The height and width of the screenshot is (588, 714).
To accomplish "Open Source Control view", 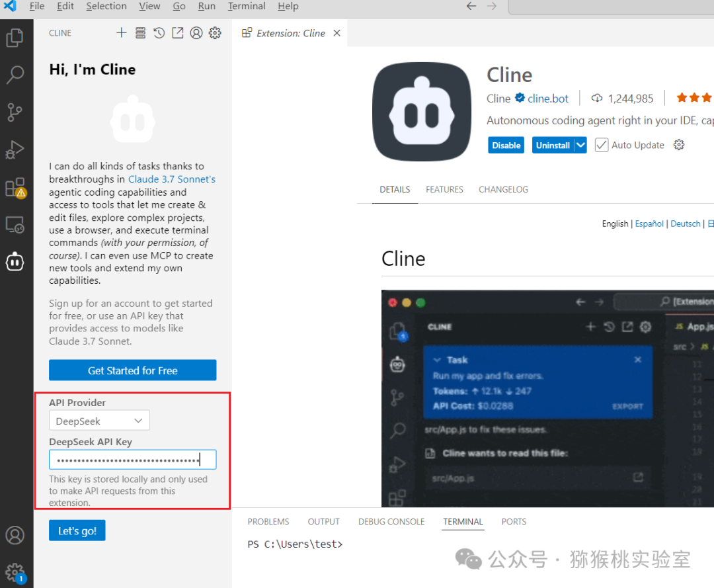I will click(x=15, y=112).
